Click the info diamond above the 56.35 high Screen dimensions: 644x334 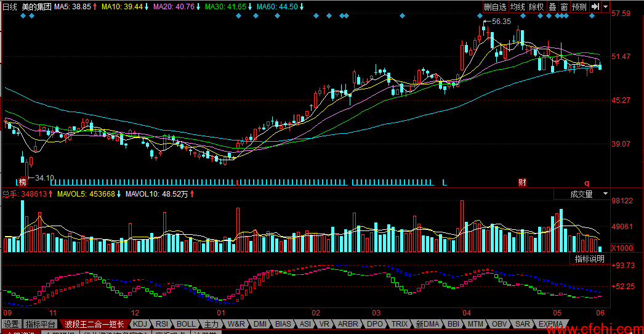point(480,16)
